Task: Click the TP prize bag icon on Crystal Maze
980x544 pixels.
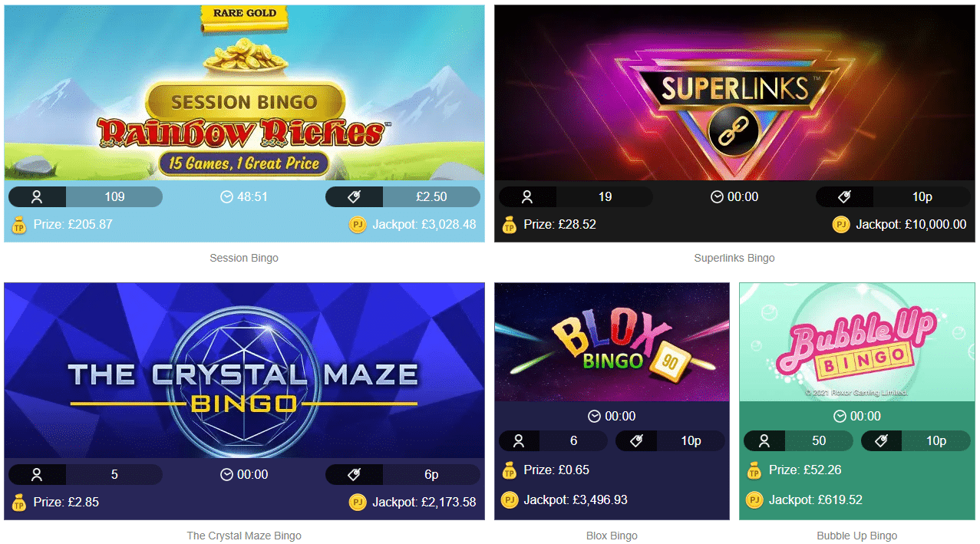Action: pyautogui.click(x=19, y=503)
